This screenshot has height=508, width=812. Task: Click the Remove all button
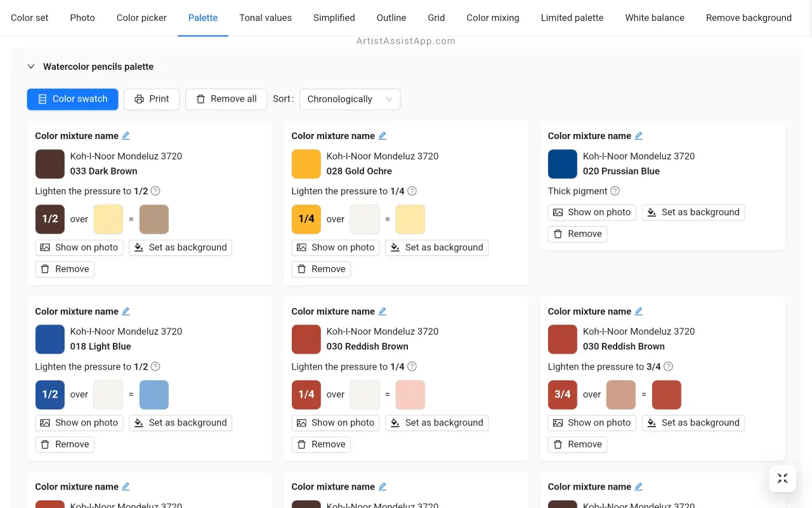pos(226,99)
